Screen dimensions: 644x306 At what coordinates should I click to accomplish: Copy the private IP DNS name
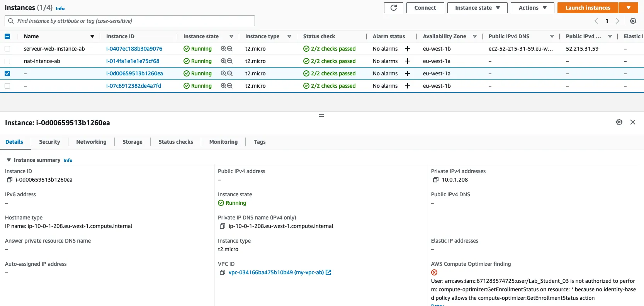tap(222, 226)
